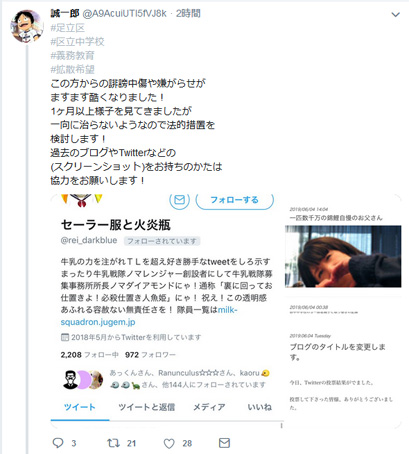This screenshot has width=409, height=454.
Task: Switch to the ツイートと返信 tab
Action: (x=146, y=407)
